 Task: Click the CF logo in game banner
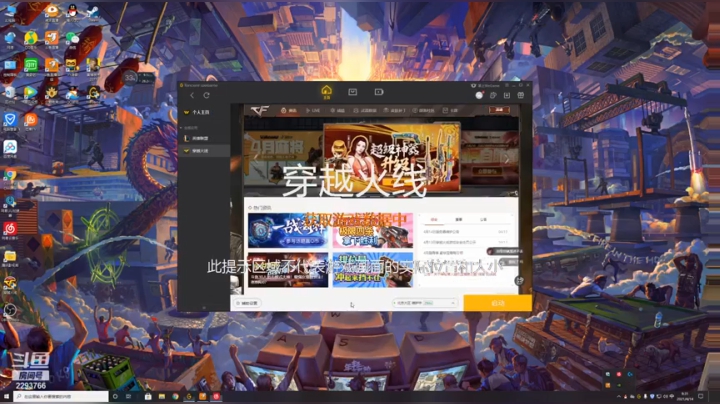pyautogui.click(x=260, y=111)
